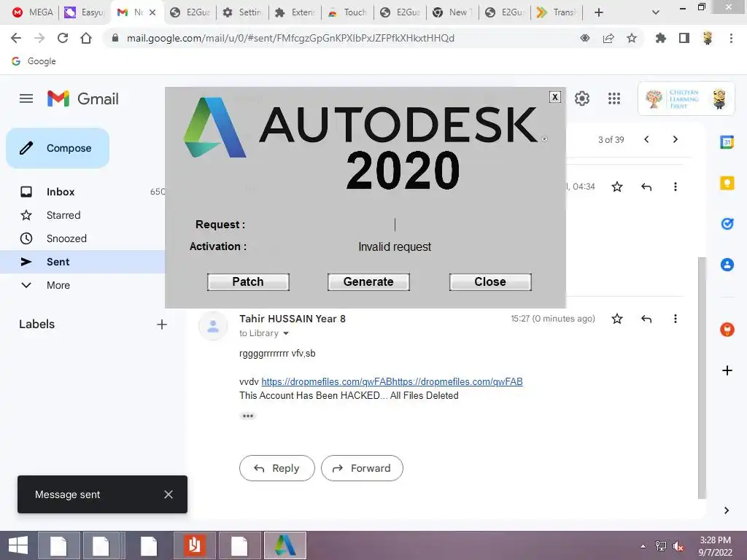Viewport: 747px width, 560px height.
Task: Show trimmed content ellipsis
Action: (248, 416)
